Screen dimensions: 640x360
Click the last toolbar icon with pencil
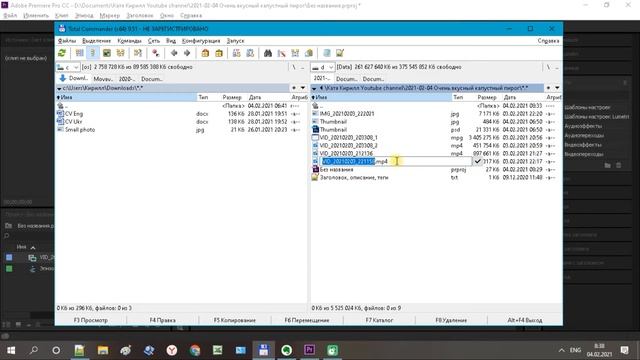click(340, 53)
